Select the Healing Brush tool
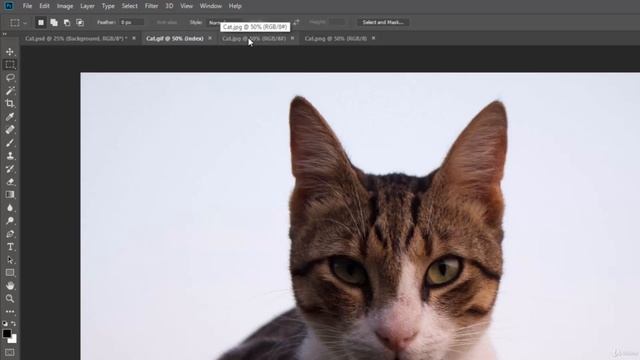Screen dimensions: 640x360 (10, 130)
